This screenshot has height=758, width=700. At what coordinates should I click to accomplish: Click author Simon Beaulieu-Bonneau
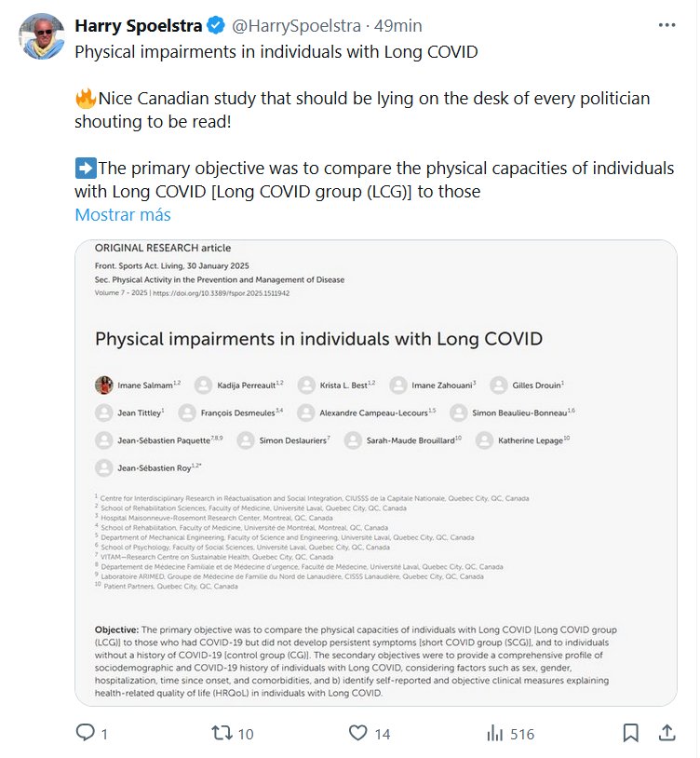pos(523,412)
